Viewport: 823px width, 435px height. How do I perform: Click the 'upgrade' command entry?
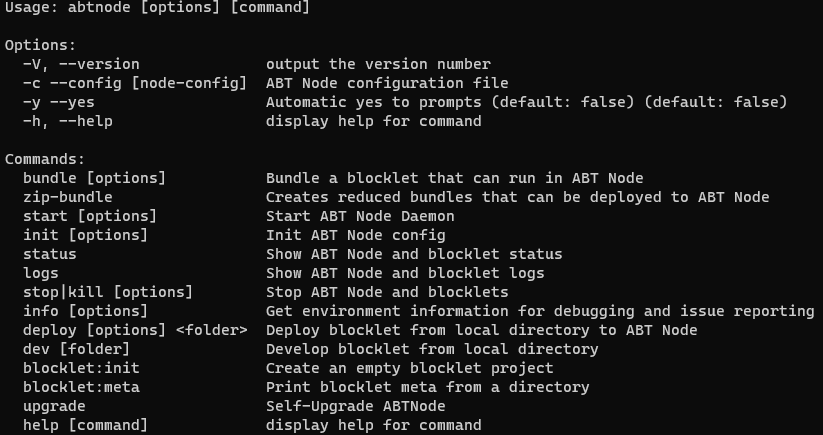pos(54,407)
